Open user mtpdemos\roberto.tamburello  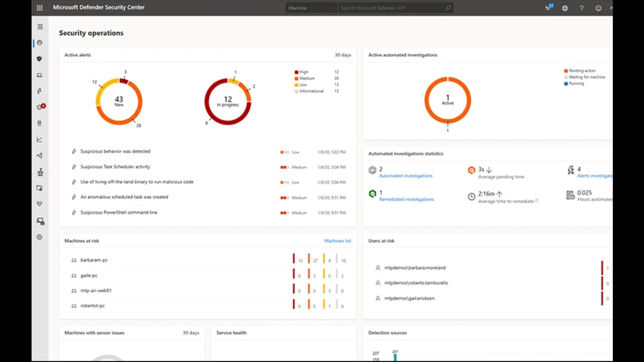point(416,283)
